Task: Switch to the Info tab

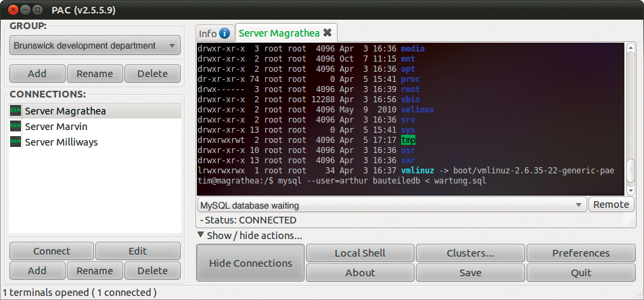Action: click(x=214, y=33)
